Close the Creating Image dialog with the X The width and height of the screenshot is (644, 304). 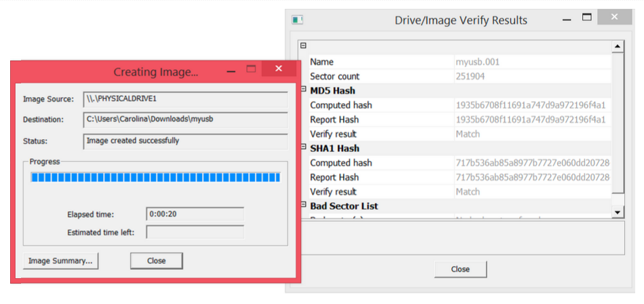click(x=279, y=70)
